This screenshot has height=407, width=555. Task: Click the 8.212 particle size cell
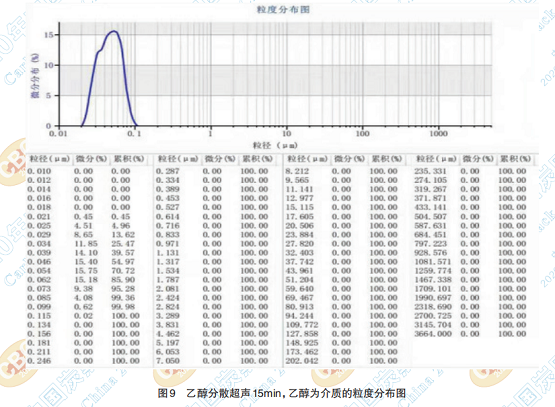click(x=297, y=171)
